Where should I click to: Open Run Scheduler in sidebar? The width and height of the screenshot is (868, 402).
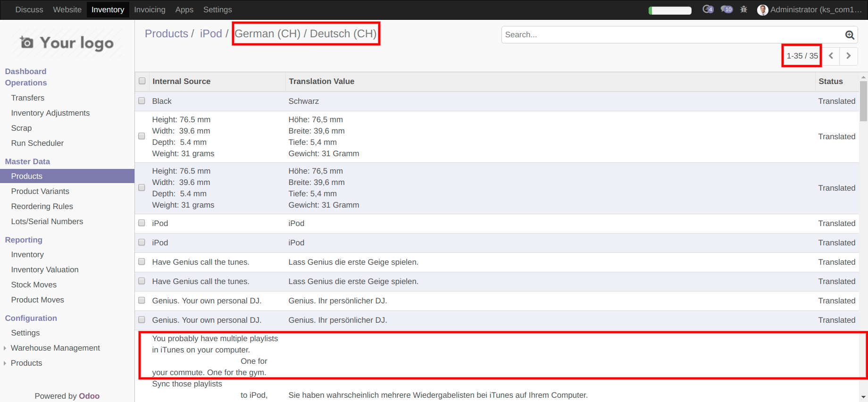(37, 143)
